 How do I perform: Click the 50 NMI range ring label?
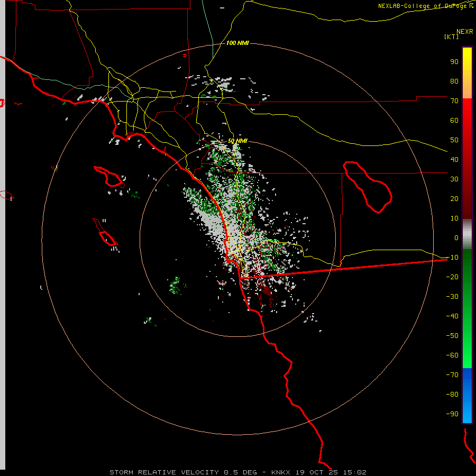click(237, 141)
